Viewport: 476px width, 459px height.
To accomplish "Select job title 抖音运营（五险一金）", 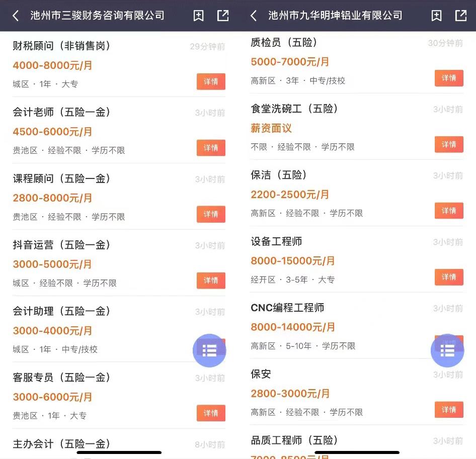I will [61, 245].
